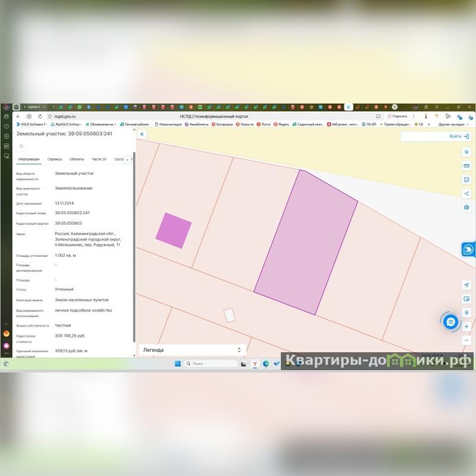Add parcel to favorites with star
The width and height of the screenshot is (476, 476).
[21, 146]
